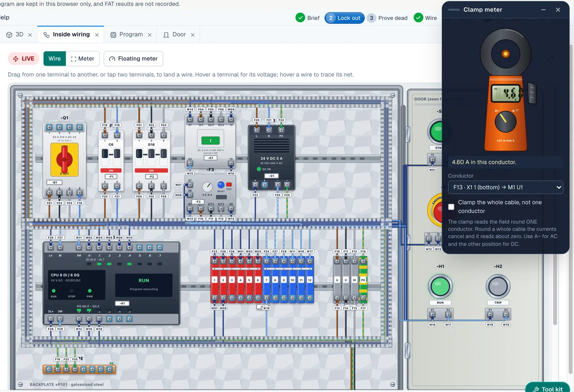Click the L terminal screw on -G1
Image resolution: width=574 pixels, height=392 pixels.
[x=257, y=130]
